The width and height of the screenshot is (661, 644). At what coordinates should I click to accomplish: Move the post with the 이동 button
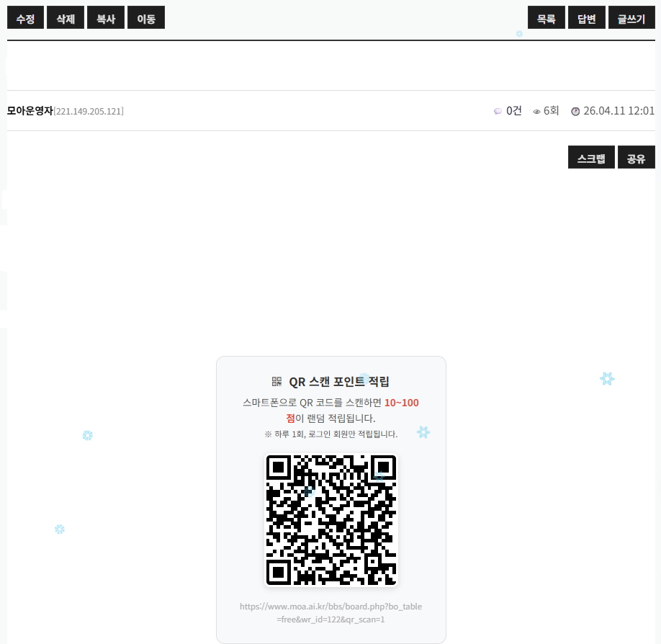pos(146,19)
